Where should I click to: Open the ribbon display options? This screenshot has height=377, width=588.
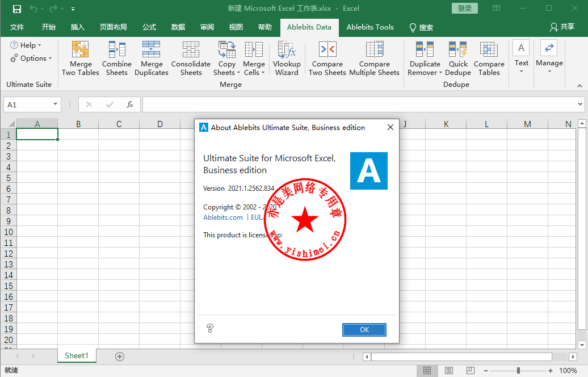[497, 9]
